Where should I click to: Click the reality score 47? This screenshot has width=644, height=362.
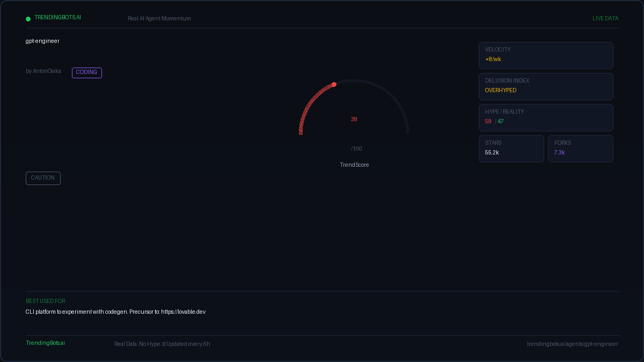(x=501, y=122)
